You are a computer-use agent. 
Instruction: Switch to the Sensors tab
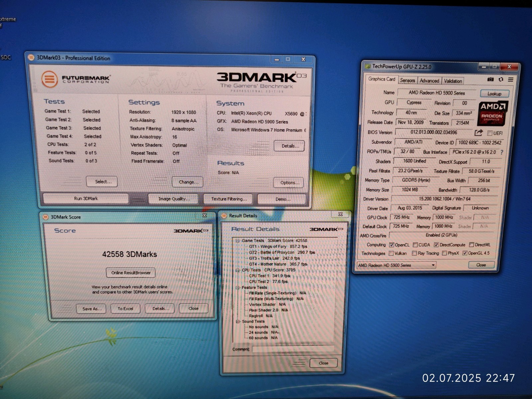(407, 80)
